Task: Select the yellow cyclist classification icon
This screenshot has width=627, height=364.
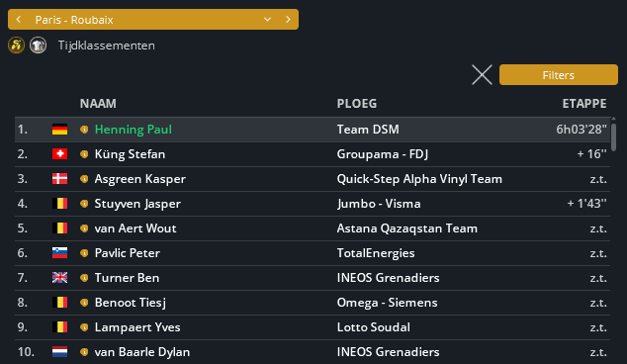Action: tap(17, 45)
